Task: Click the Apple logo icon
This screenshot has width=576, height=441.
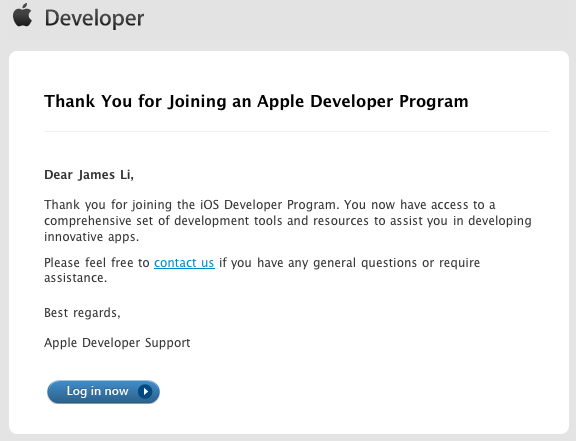Action: tap(23, 15)
